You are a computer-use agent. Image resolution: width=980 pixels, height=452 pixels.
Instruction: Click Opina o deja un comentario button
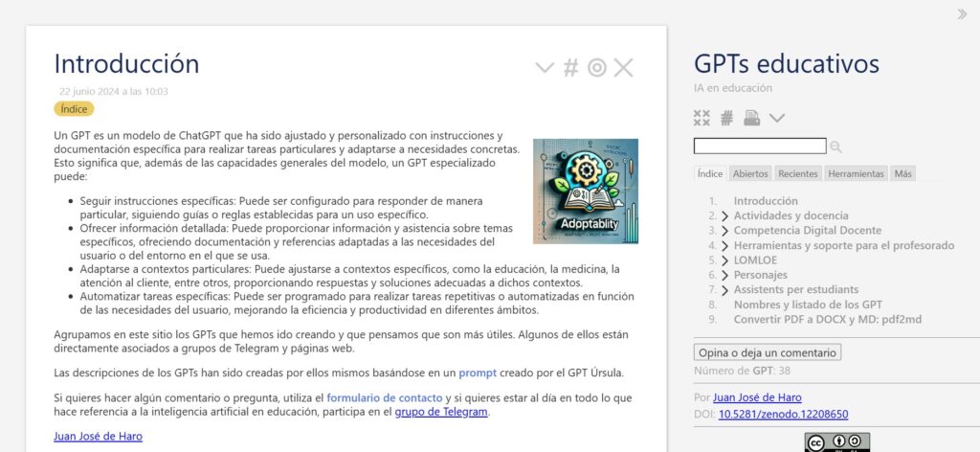[768, 352]
